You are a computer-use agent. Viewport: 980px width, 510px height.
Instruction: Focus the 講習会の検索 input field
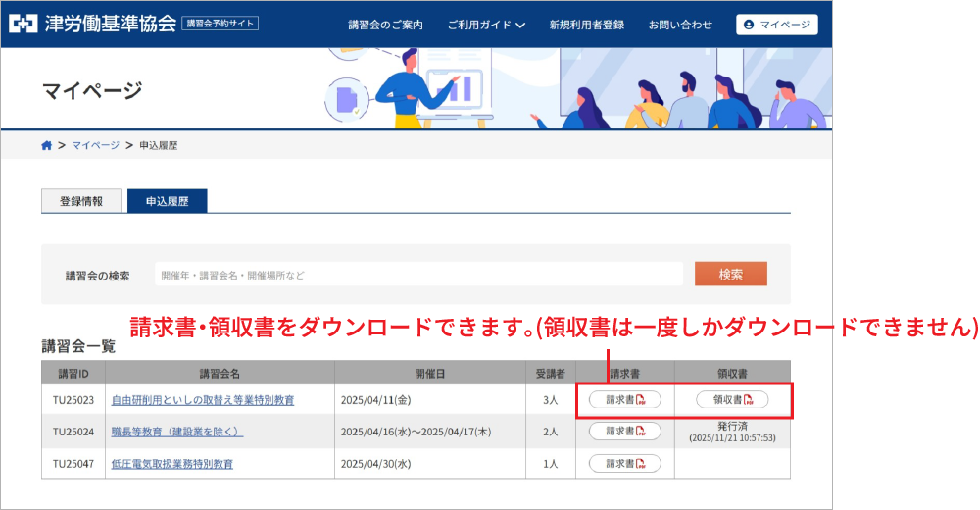click(418, 275)
